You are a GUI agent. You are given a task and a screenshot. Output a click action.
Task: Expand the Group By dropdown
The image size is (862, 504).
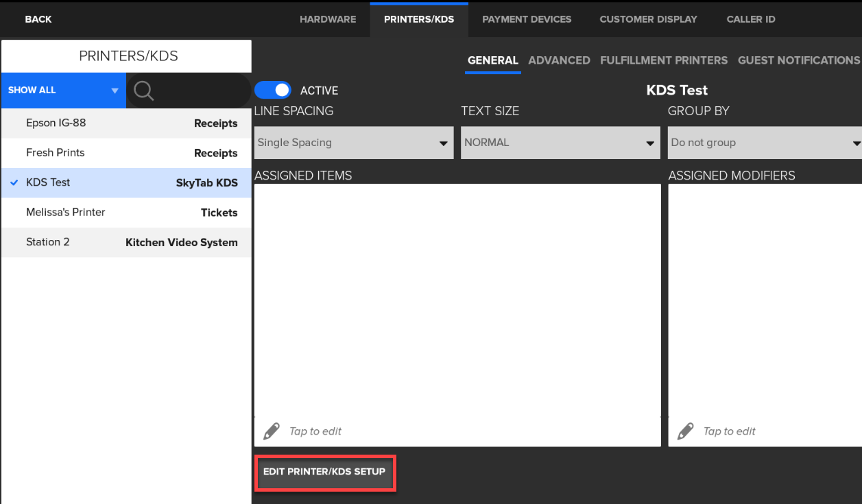pyautogui.click(x=765, y=143)
